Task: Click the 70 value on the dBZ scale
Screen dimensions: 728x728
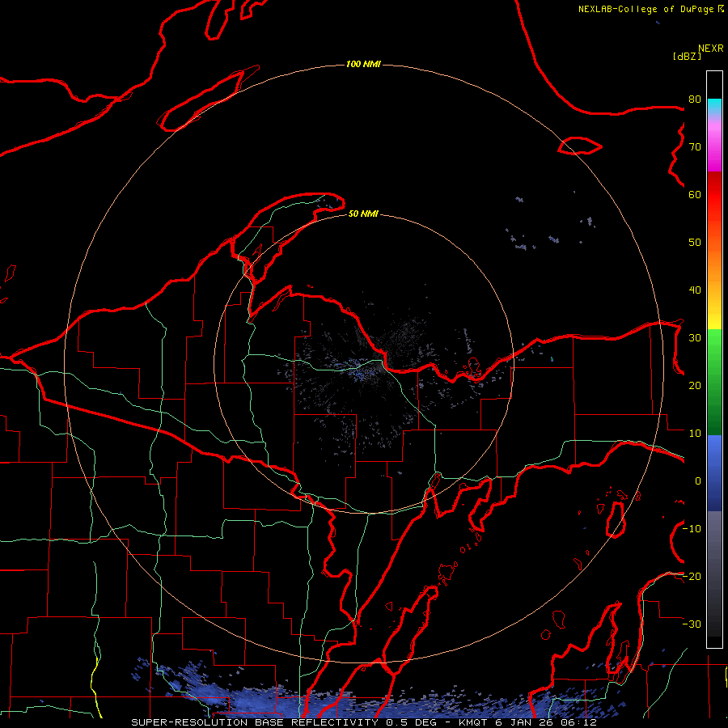Action: [695, 146]
